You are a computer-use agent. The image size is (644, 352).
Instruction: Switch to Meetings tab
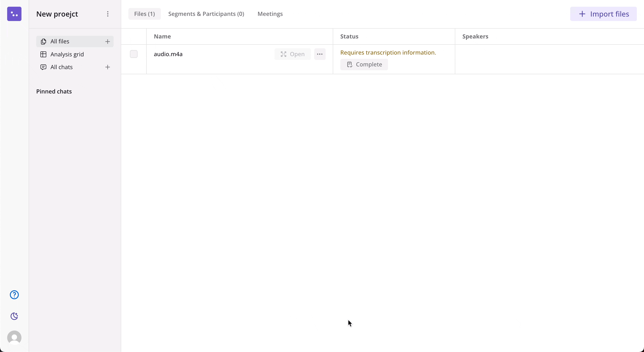pos(270,14)
